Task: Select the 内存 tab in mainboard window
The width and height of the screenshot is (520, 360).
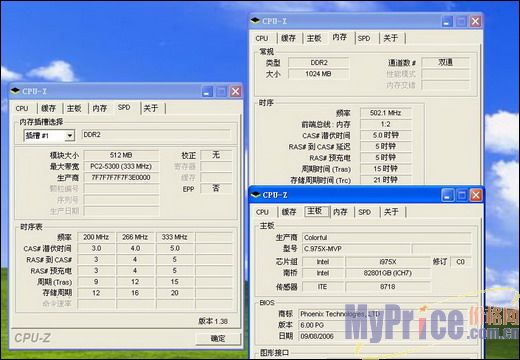Action: 340,212
